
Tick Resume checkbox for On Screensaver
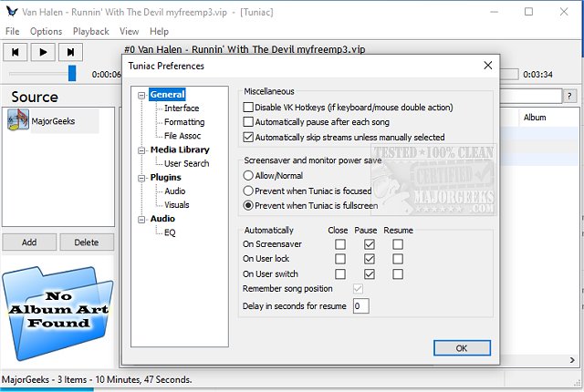398,244
